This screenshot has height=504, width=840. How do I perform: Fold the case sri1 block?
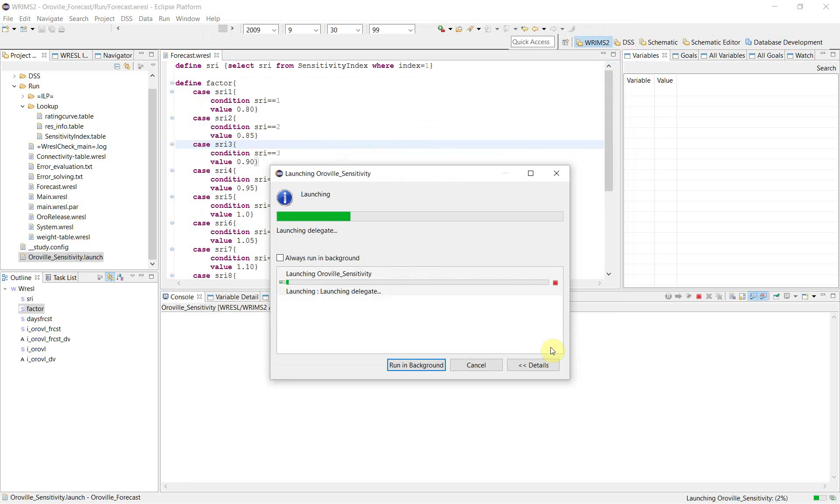coord(172,92)
